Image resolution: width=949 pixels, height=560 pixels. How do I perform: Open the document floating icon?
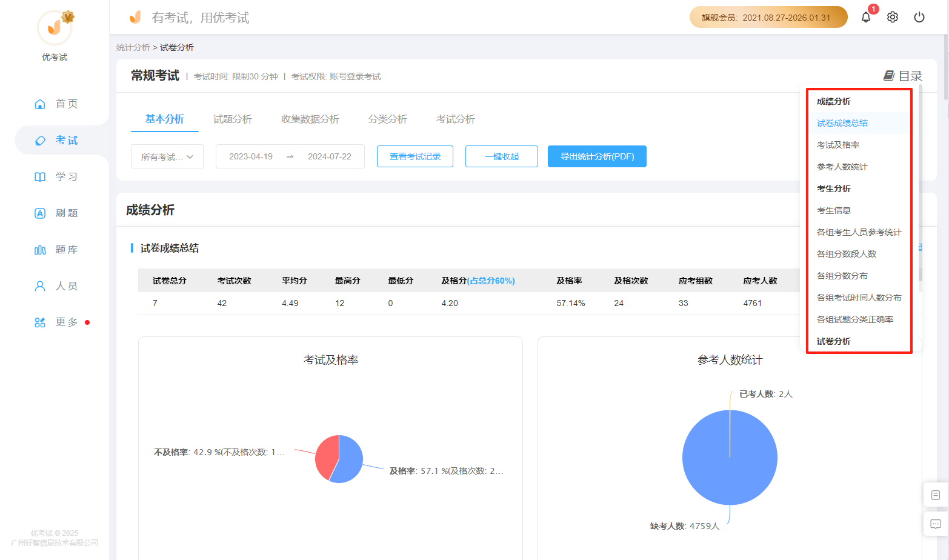pyautogui.click(x=936, y=495)
